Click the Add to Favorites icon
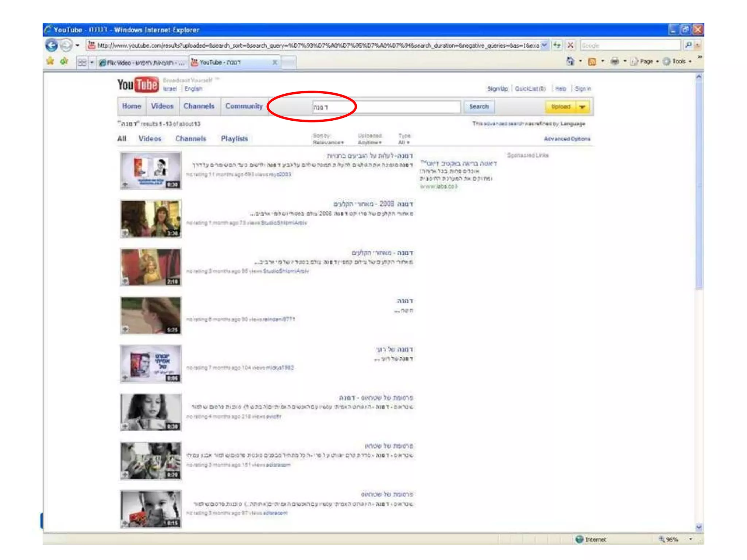The height and width of the screenshot is (560, 747). click(64, 62)
